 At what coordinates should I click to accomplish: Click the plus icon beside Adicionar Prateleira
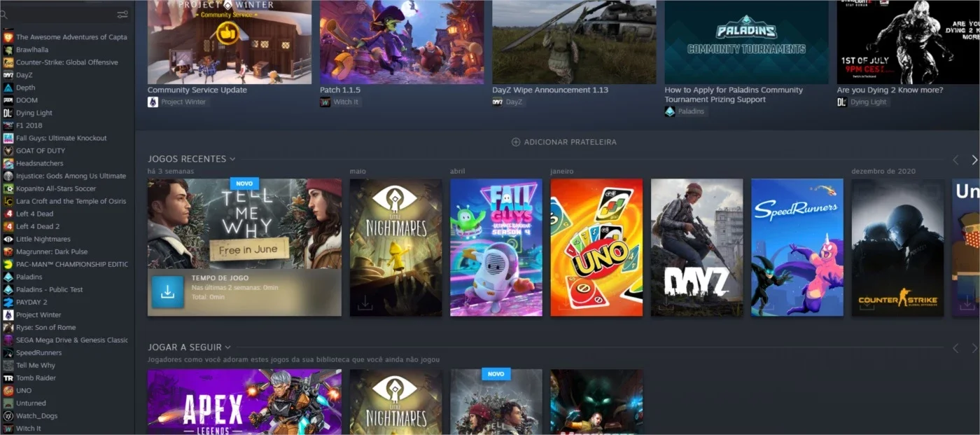(516, 142)
